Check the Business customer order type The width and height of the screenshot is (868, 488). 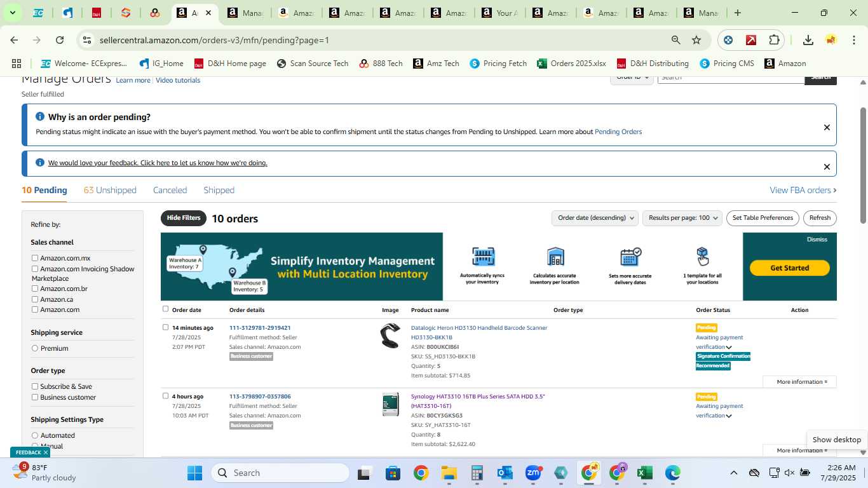pos(35,397)
